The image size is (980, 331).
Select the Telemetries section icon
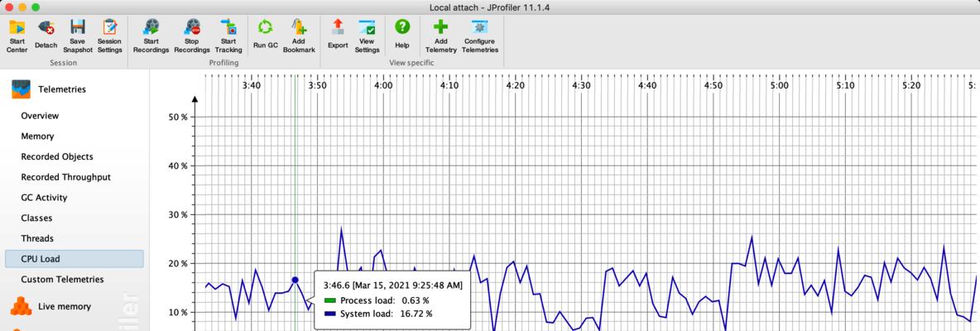pyautogui.click(x=21, y=89)
